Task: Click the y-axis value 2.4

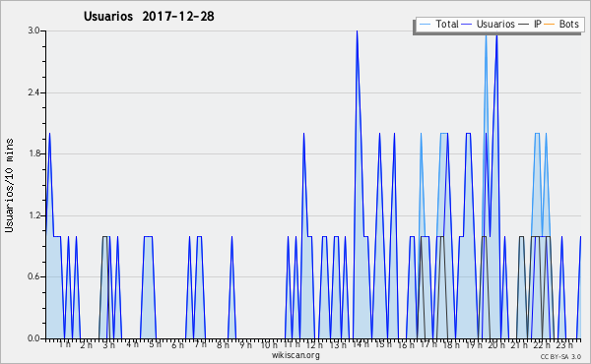Action: [x=33, y=92]
